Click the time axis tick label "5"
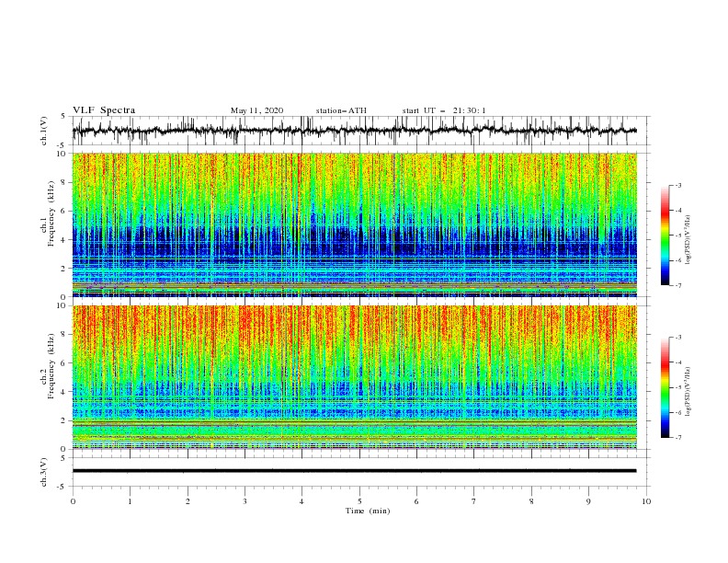This screenshot has height=563, width=728. 359,501
